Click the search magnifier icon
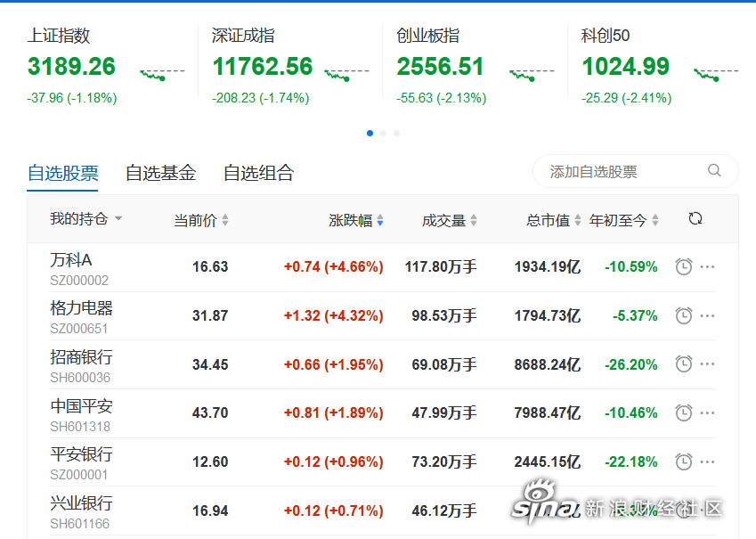Screen dimensions: 756x539 714,170
